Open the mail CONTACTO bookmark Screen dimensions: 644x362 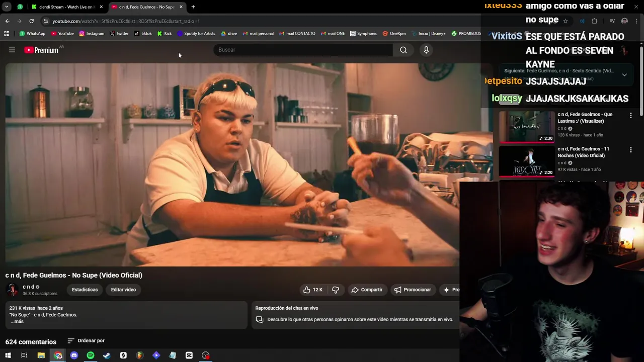pos(297,34)
